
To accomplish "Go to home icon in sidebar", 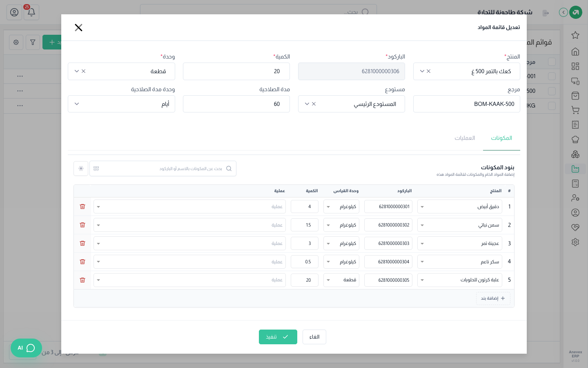I will (x=575, y=52).
